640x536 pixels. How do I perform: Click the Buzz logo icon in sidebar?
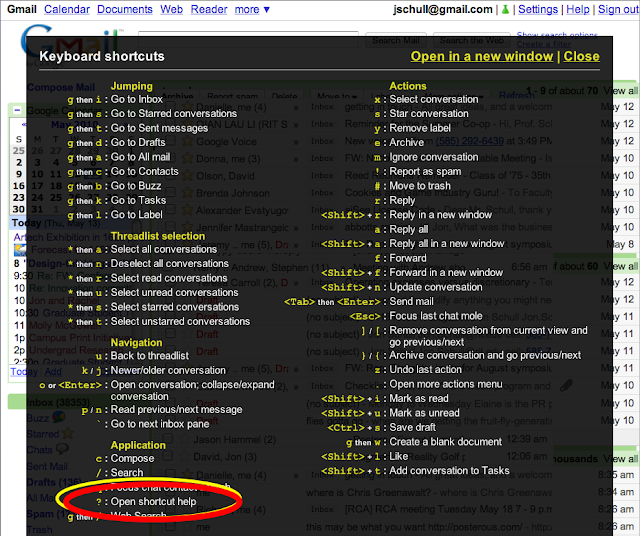tap(59, 417)
